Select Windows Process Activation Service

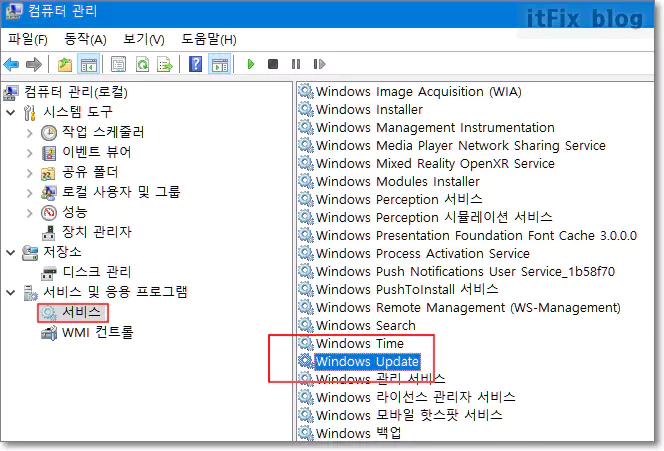point(423,253)
